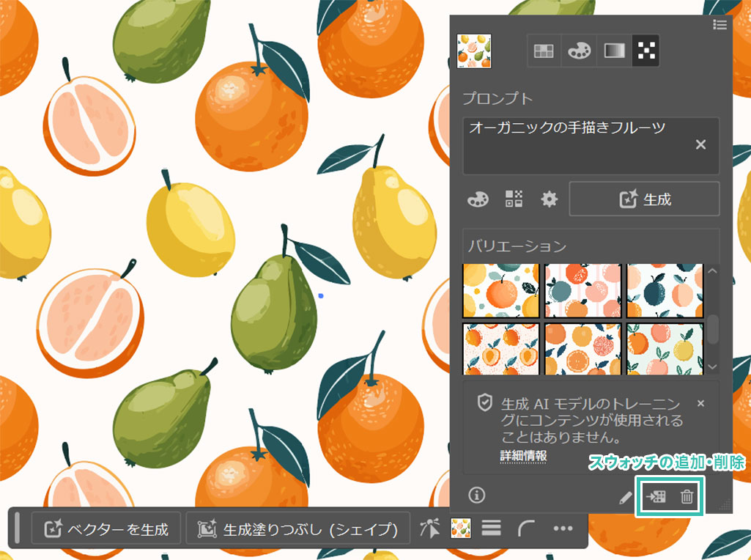The image size is (751, 560).
Task: Switch to the gradient tab in panel
Action: pos(613,51)
